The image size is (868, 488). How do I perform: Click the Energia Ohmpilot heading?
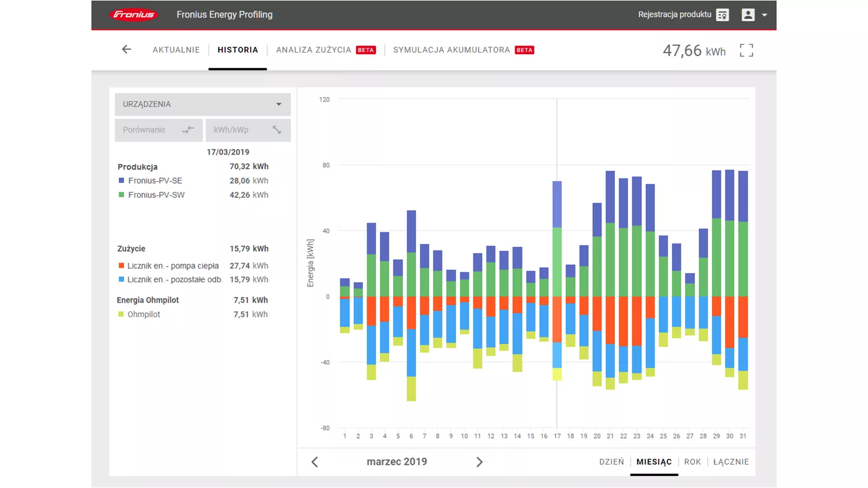click(148, 300)
